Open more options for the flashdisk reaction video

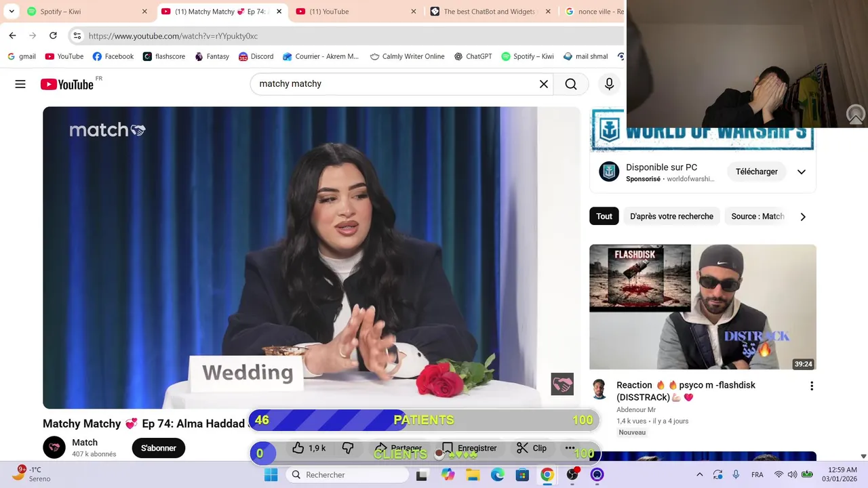click(811, 386)
